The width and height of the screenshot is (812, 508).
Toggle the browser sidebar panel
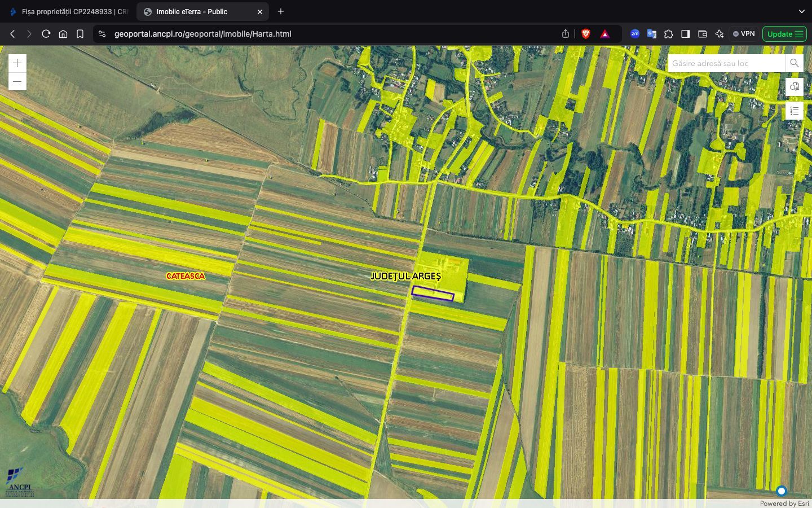(685, 34)
